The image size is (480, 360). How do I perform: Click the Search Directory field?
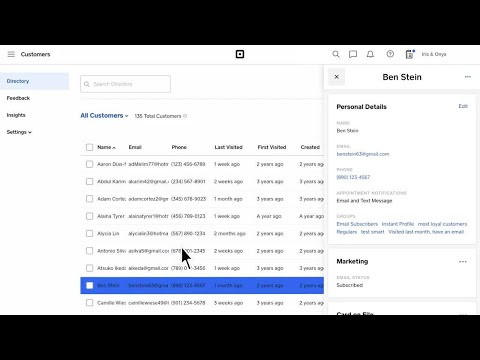click(x=125, y=84)
